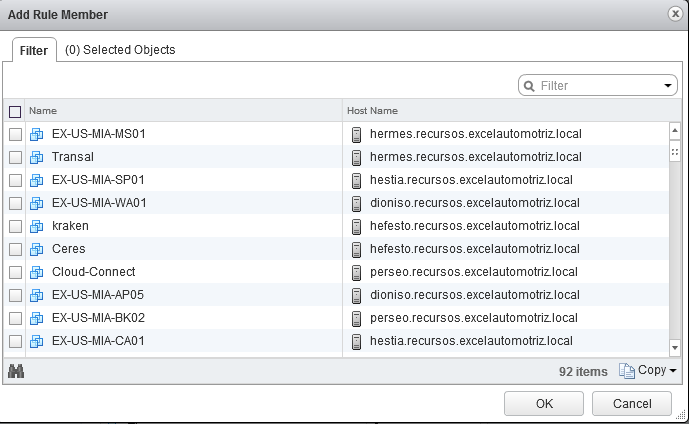Open the Filter field dropdown arrow
The width and height of the screenshot is (689, 424).
[x=668, y=86]
